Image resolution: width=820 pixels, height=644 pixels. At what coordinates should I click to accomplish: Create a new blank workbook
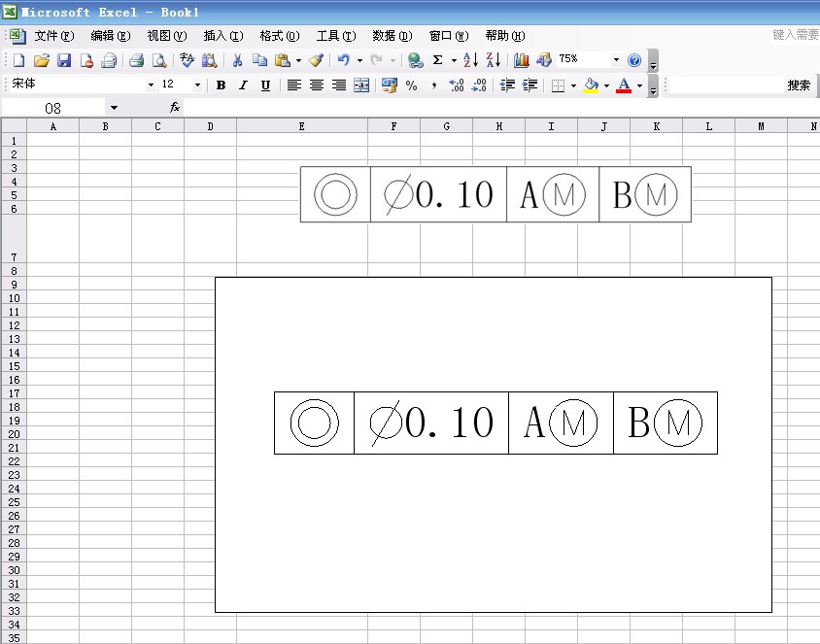tap(18, 60)
